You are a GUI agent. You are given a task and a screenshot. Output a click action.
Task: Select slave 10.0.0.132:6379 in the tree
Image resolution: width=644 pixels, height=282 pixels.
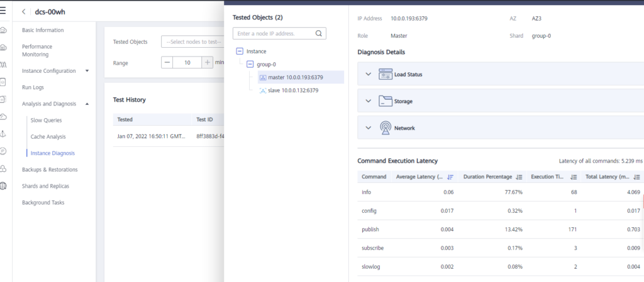(x=293, y=90)
